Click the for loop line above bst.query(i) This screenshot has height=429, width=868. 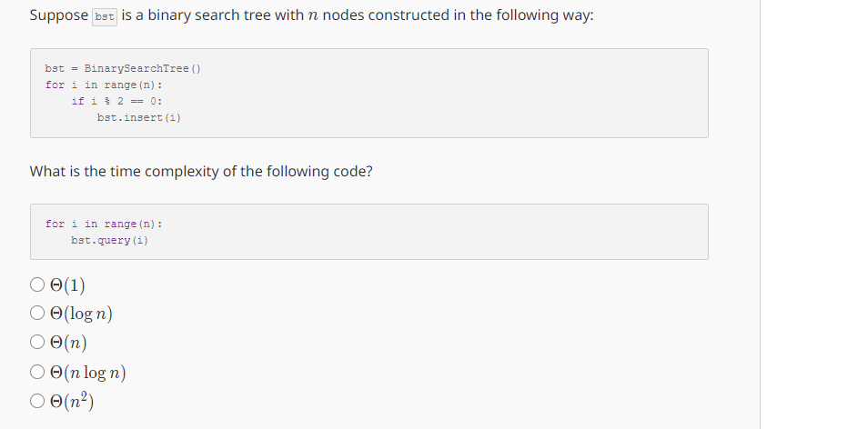104,224
